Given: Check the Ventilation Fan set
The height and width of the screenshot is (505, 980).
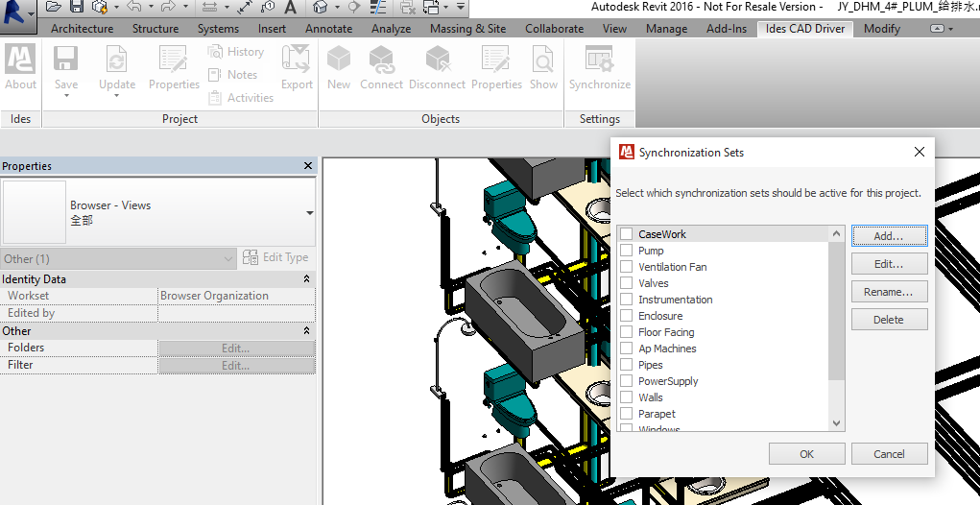Looking at the screenshot, I should point(626,267).
